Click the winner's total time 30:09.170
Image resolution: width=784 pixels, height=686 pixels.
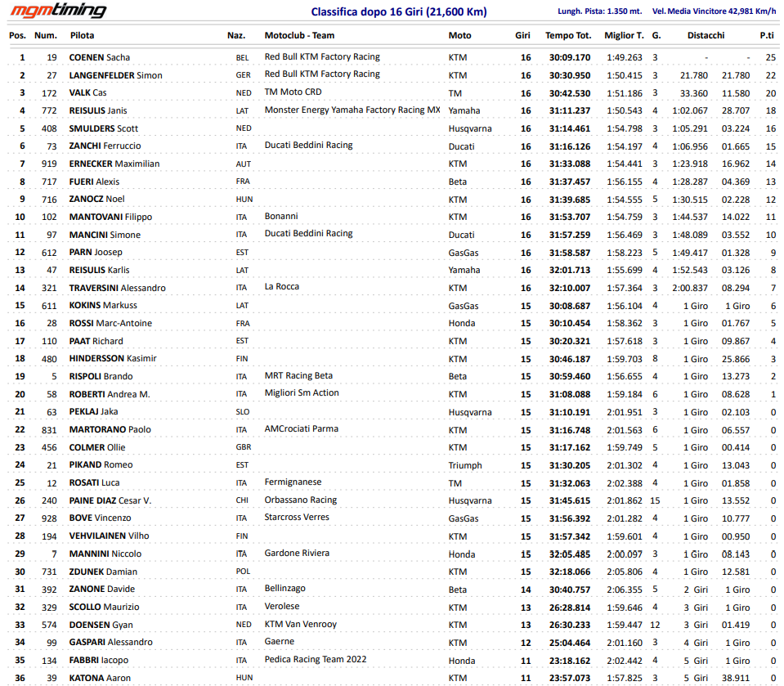tap(569, 57)
